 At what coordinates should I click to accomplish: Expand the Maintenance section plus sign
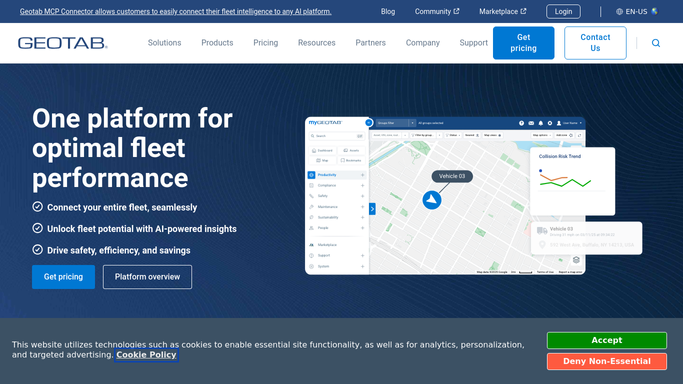click(362, 207)
